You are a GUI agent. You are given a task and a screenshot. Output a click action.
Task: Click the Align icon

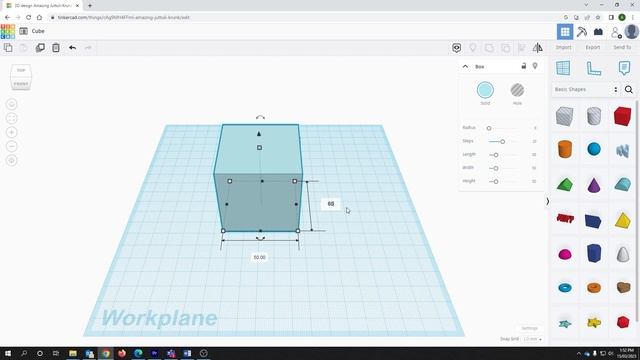521,48
